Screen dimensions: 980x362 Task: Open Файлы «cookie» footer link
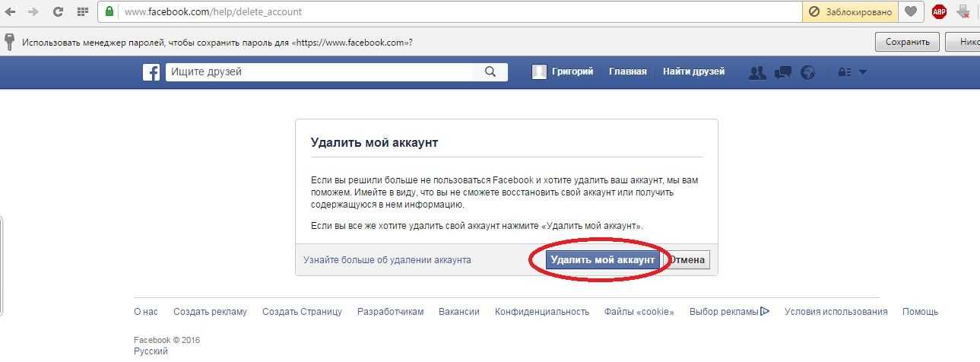[x=639, y=312]
